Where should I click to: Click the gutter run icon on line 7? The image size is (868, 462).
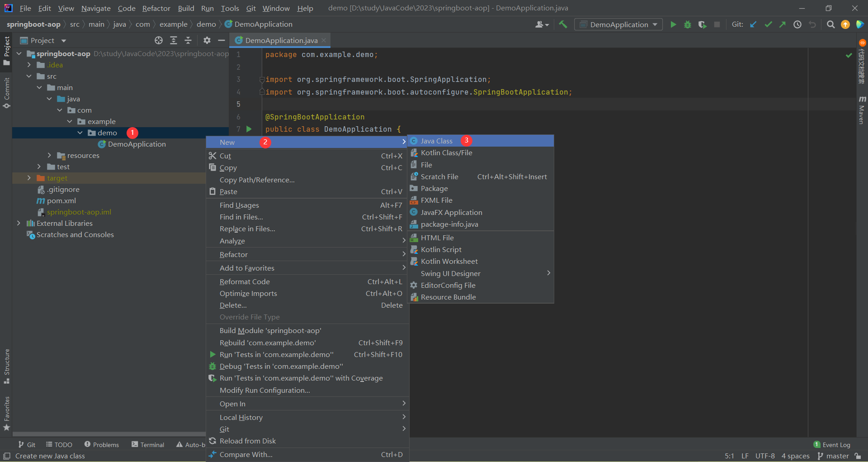click(249, 129)
